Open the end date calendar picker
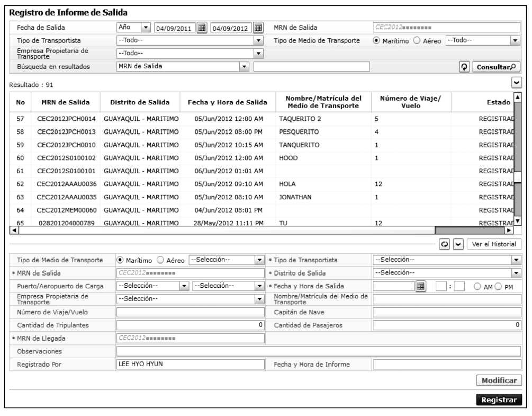 258,28
